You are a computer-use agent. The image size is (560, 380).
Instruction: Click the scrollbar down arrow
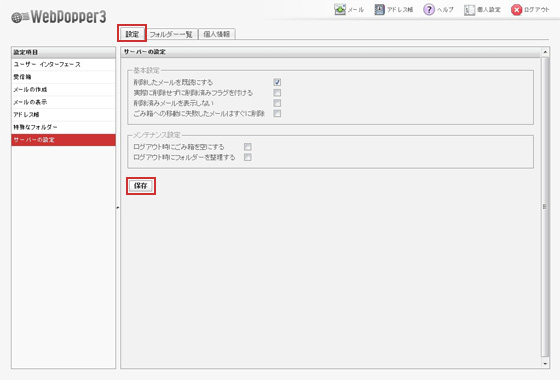click(545, 364)
